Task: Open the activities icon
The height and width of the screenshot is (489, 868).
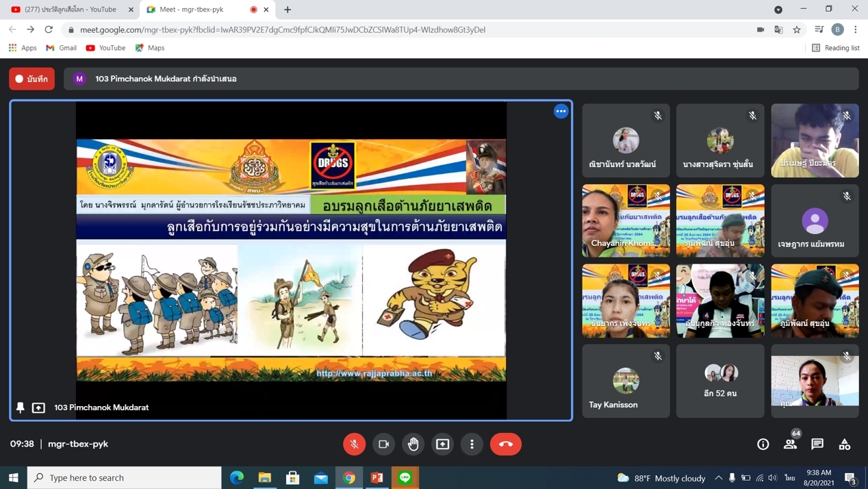Action: point(845,444)
